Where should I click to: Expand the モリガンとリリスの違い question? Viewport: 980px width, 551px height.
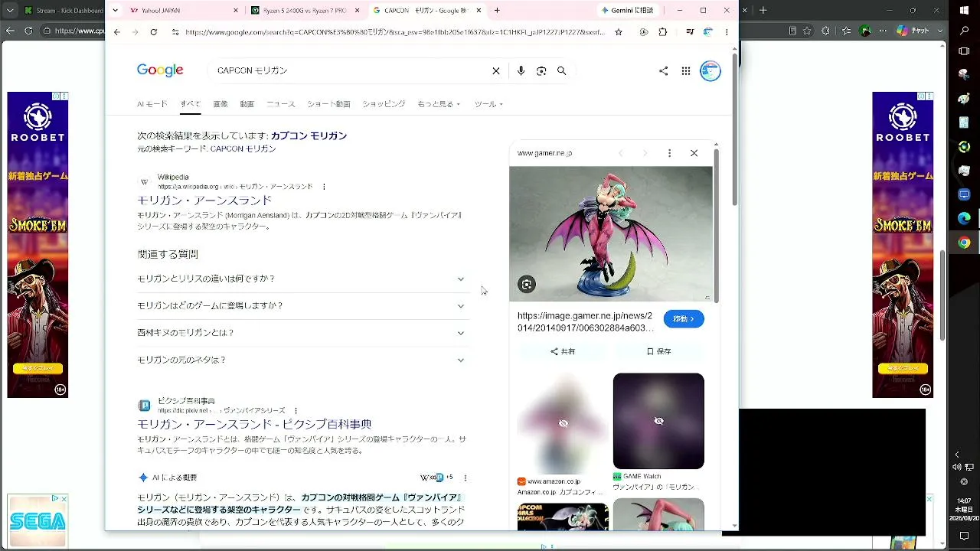pos(302,279)
